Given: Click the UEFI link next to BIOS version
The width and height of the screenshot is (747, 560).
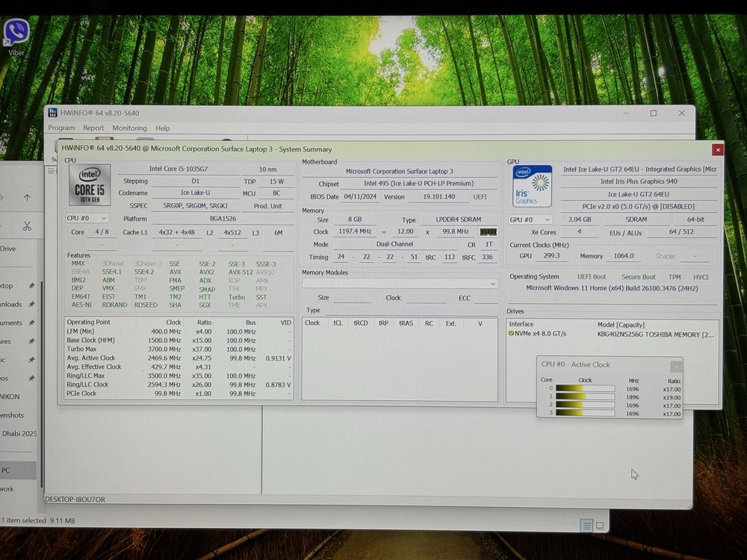Looking at the screenshot, I should pyautogui.click(x=480, y=196).
